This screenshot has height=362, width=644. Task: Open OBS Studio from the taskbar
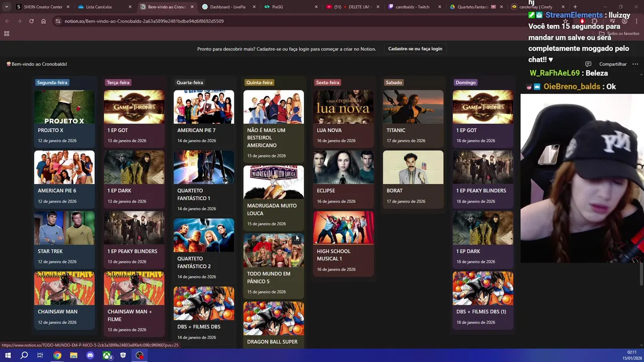pyautogui.click(x=139, y=355)
